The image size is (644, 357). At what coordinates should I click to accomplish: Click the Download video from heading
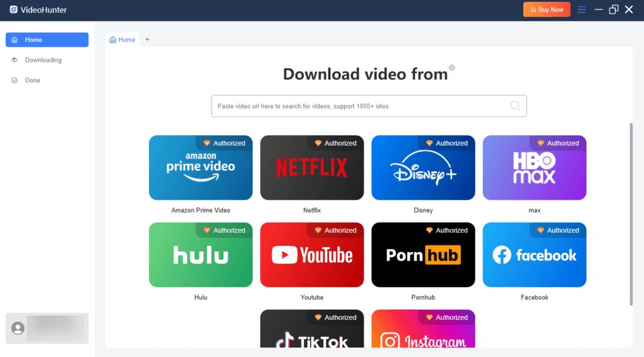click(x=365, y=74)
